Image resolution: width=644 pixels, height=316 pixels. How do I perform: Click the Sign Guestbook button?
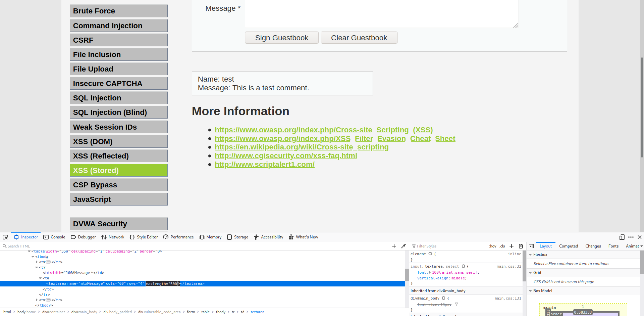[282, 38]
